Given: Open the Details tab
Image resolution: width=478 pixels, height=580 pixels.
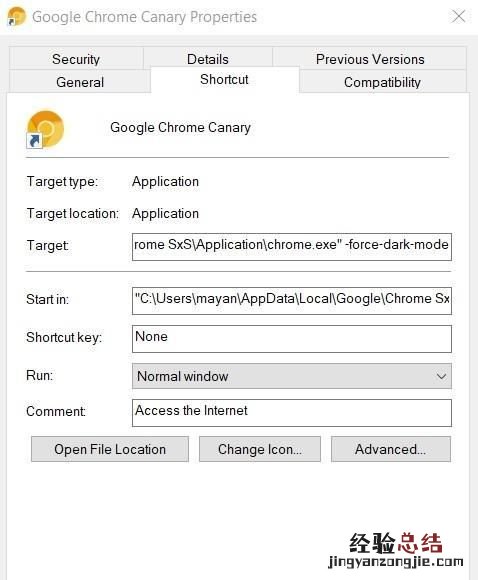Looking at the screenshot, I should pos(208,59).
